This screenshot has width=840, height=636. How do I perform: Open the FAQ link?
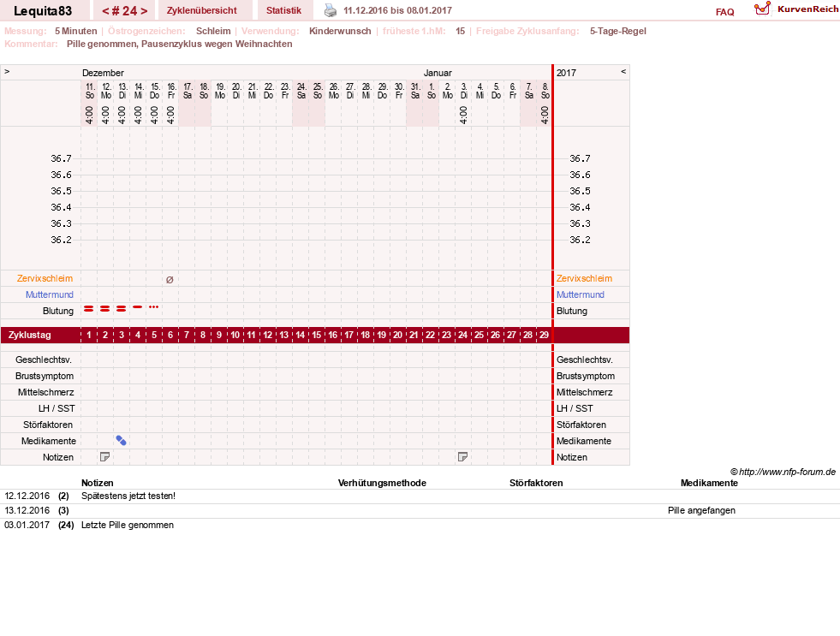(x=724, y=12)
